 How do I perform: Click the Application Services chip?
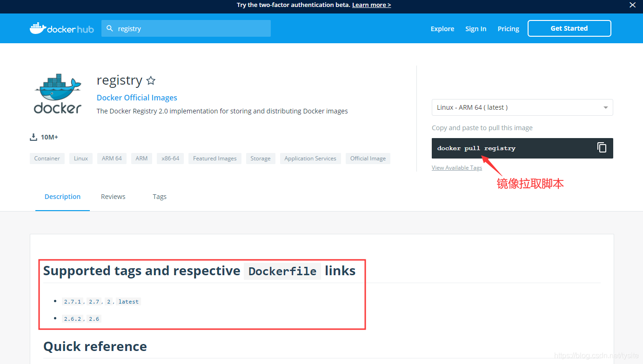310,159
